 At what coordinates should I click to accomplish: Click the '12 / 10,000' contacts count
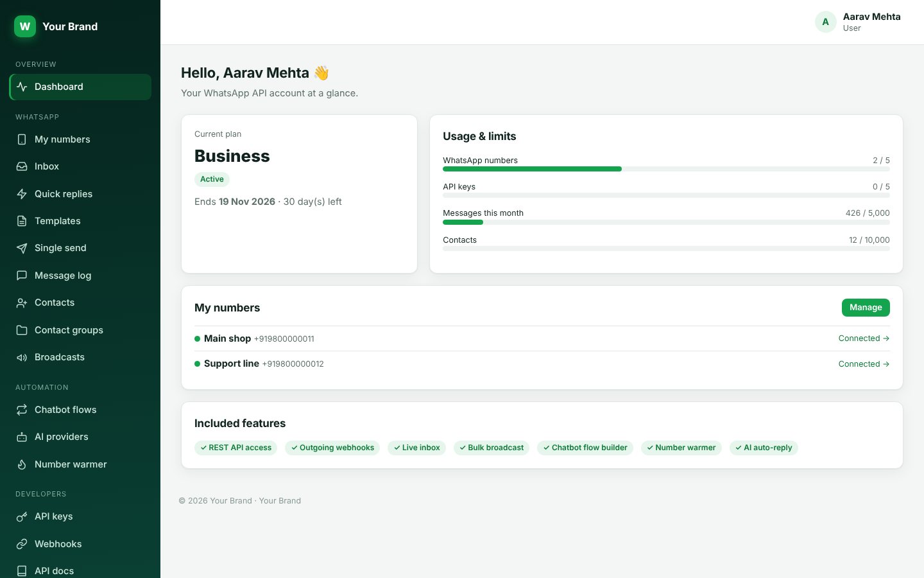(x=869, y=240)
